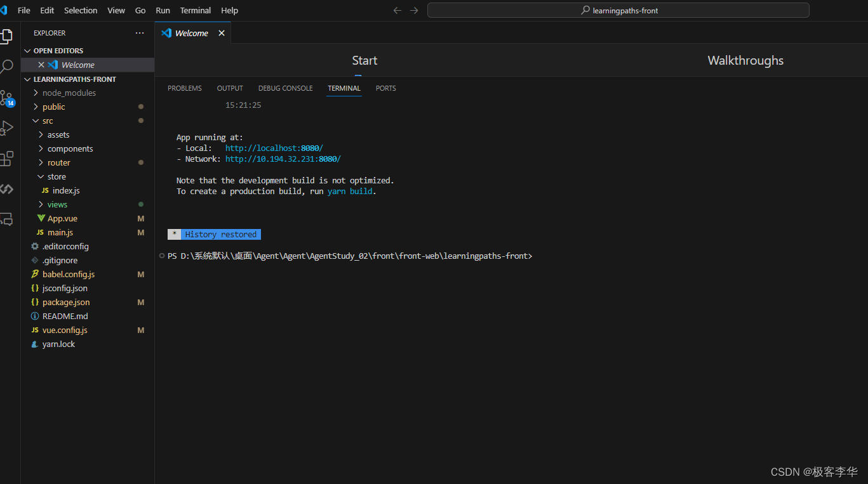Click the Vue icon beside App.vue
This screenshot has width=868, height=484.
pyautogui.click(x=41, y=218)
